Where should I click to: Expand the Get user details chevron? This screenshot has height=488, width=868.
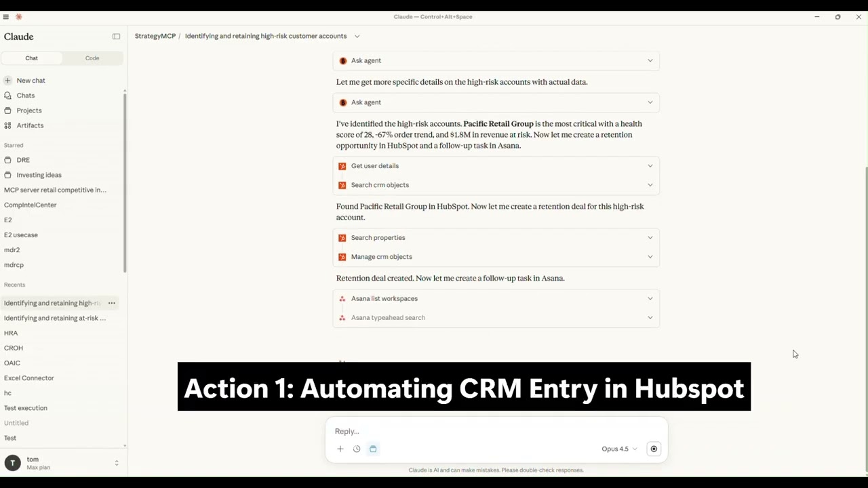(x=650, y=166)
